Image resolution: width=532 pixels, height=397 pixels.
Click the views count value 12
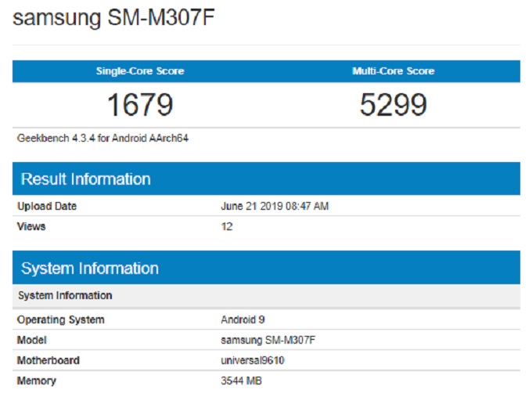227,226
